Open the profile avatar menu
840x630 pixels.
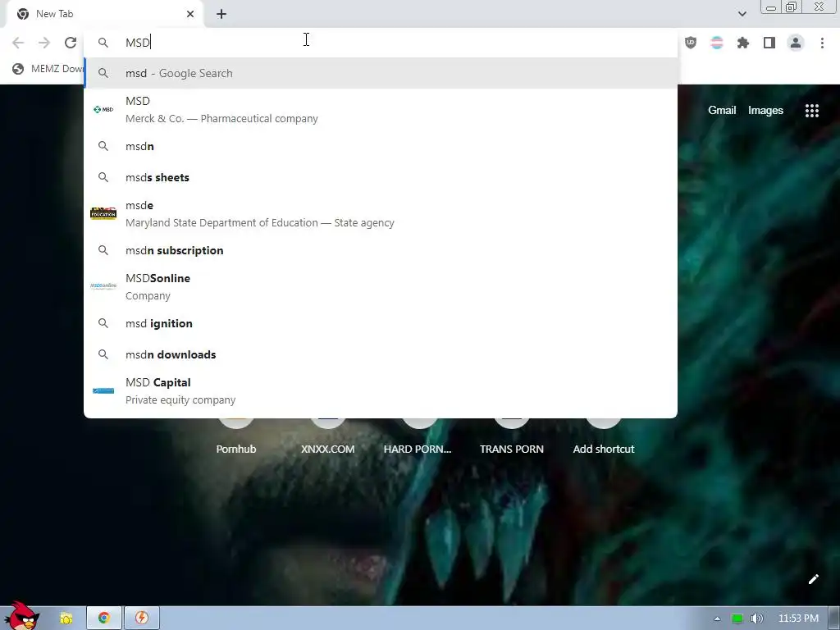pos(796,43)
